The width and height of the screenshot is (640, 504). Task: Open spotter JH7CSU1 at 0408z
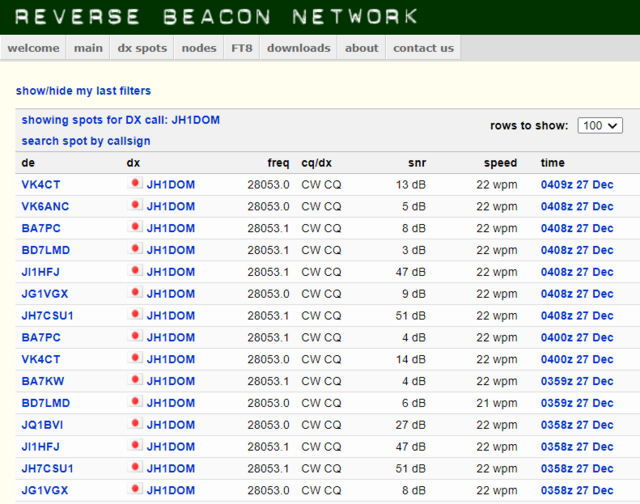tap(47, 316)
